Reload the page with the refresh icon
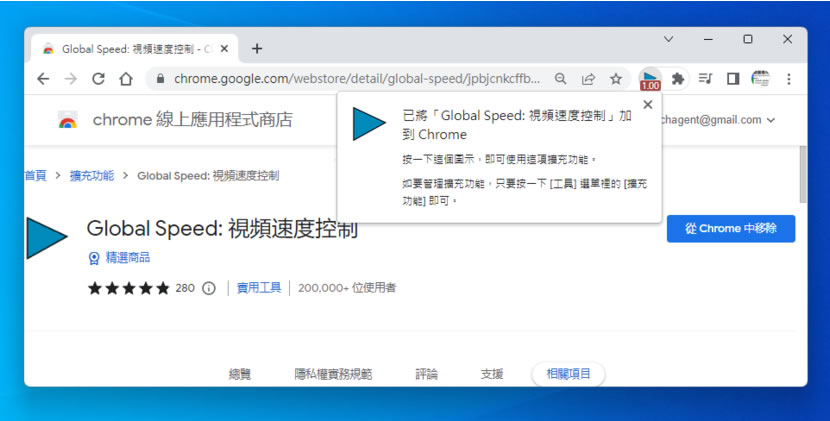 tap(98, 79)
